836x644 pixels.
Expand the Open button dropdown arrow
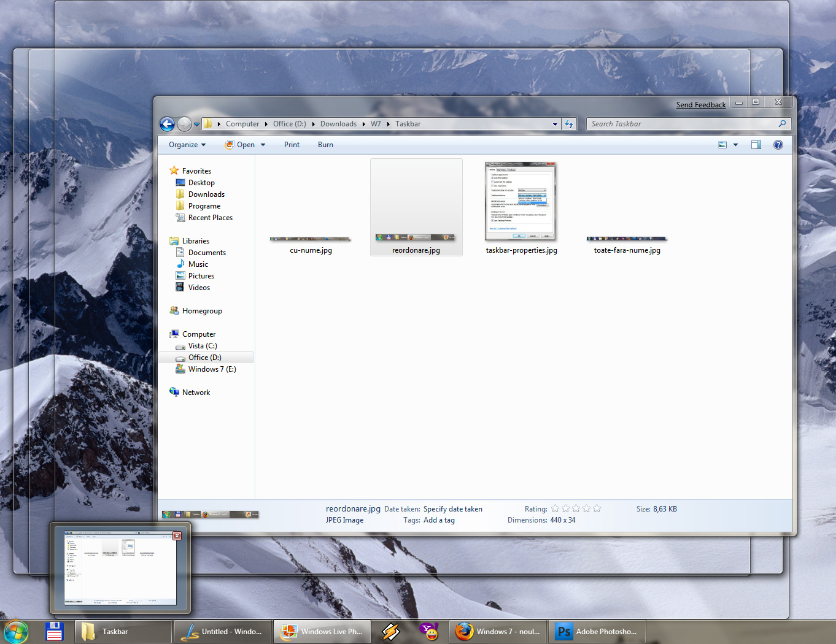pos(263,145)
